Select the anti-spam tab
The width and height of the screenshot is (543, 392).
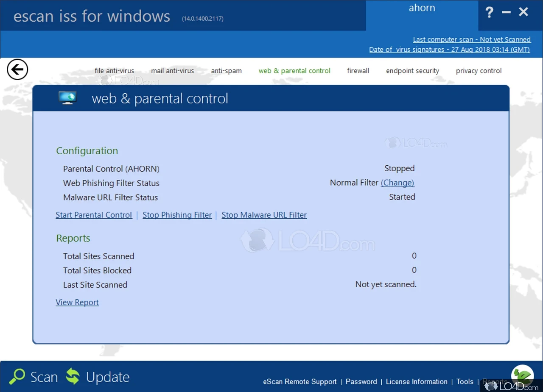(227, 71)
